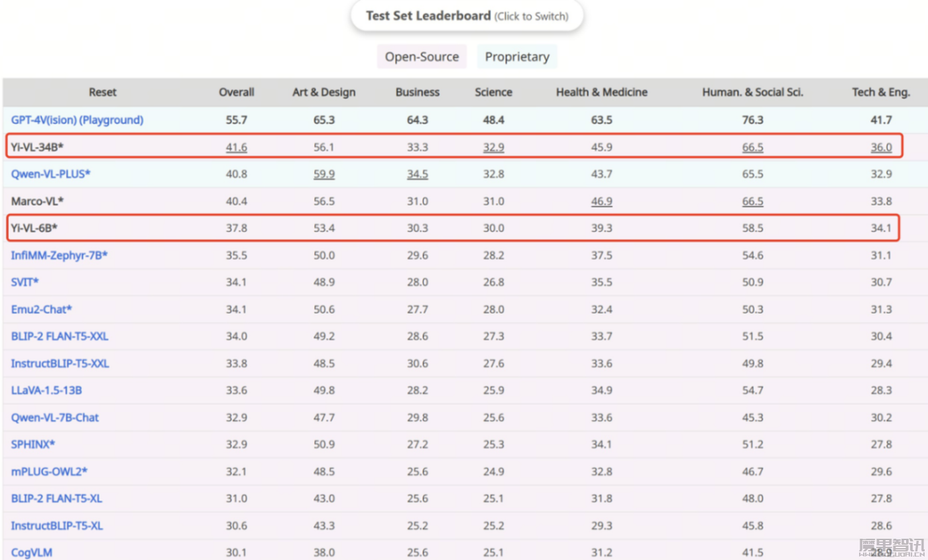
Task: Select Yi-VL-34B* model name
Action: click(x=37, y=147)
